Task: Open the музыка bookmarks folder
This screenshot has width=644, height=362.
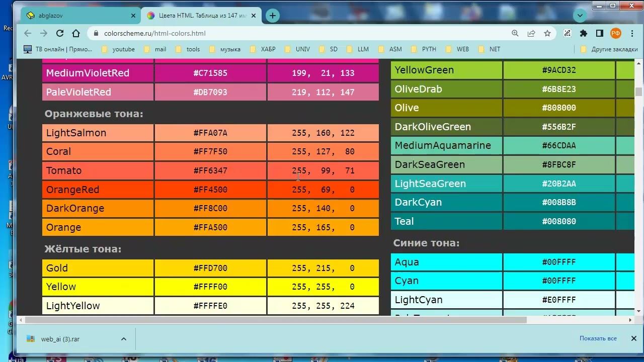Action: [x=225, y=49]
